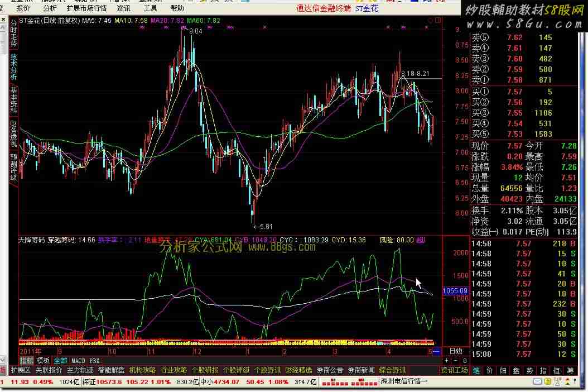Open the 势 trend tab

click(x=529, y=370)
